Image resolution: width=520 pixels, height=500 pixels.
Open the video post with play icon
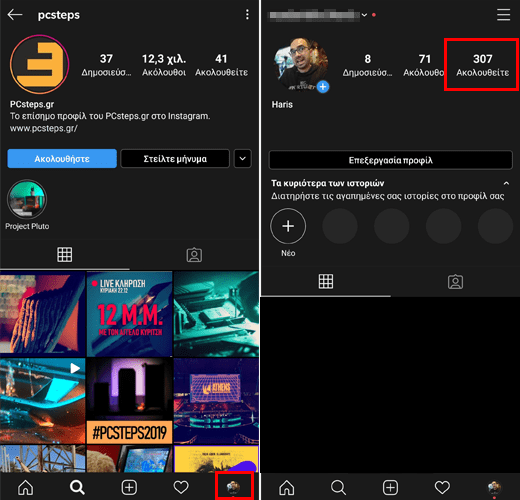pos(43,401)
